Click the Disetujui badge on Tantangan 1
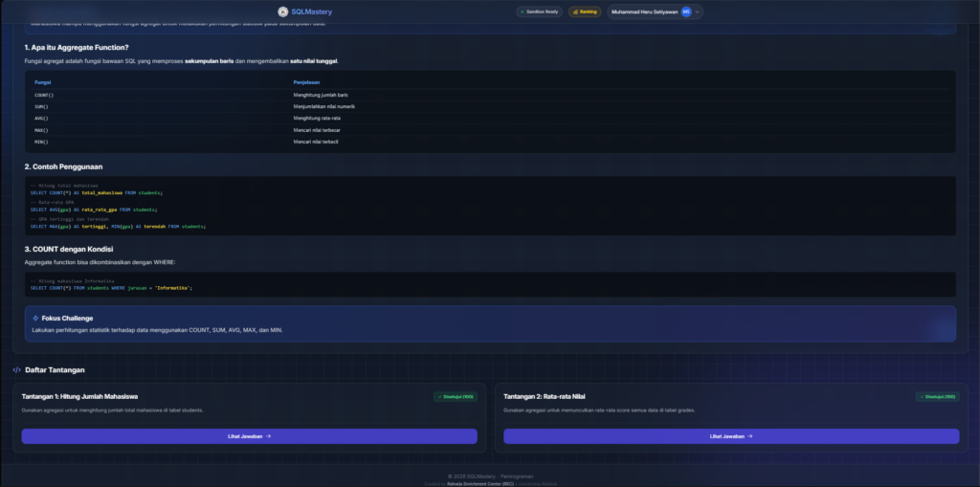The image size is (980, 487). point(456,396)
